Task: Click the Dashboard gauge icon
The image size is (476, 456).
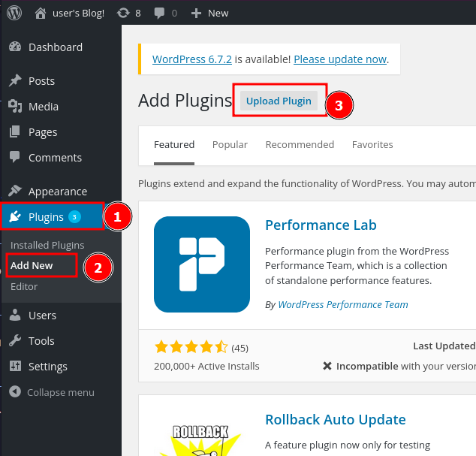Action: pyautogui.click(x=15, y=47)
